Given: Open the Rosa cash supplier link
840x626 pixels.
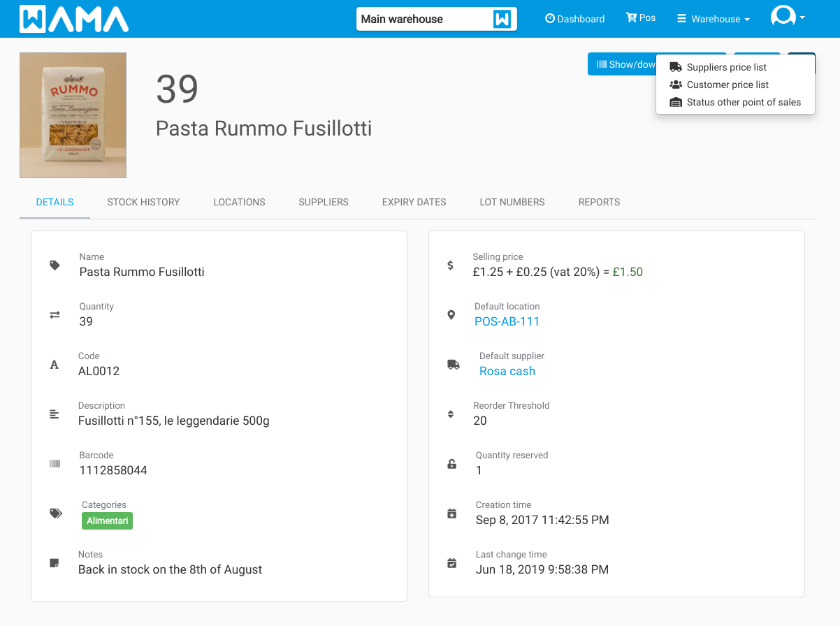Looking at the screenshot, I should [507, 371].
